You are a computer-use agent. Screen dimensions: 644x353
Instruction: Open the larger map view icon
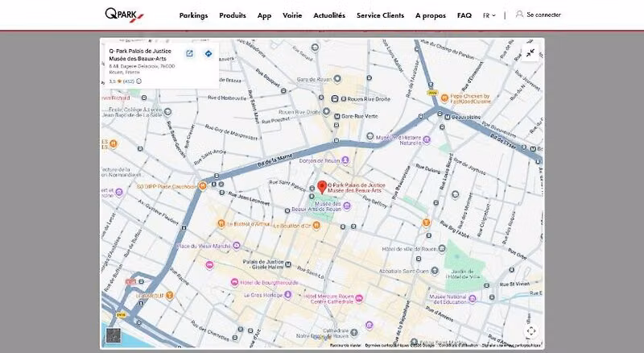pyautogui.click(x=189, y=53)
